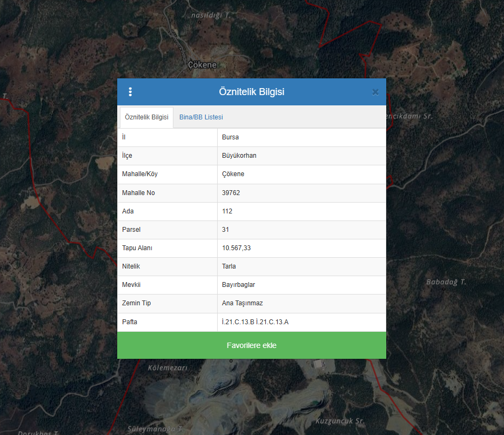Click the Babadağ T. map label

point(446,282)
